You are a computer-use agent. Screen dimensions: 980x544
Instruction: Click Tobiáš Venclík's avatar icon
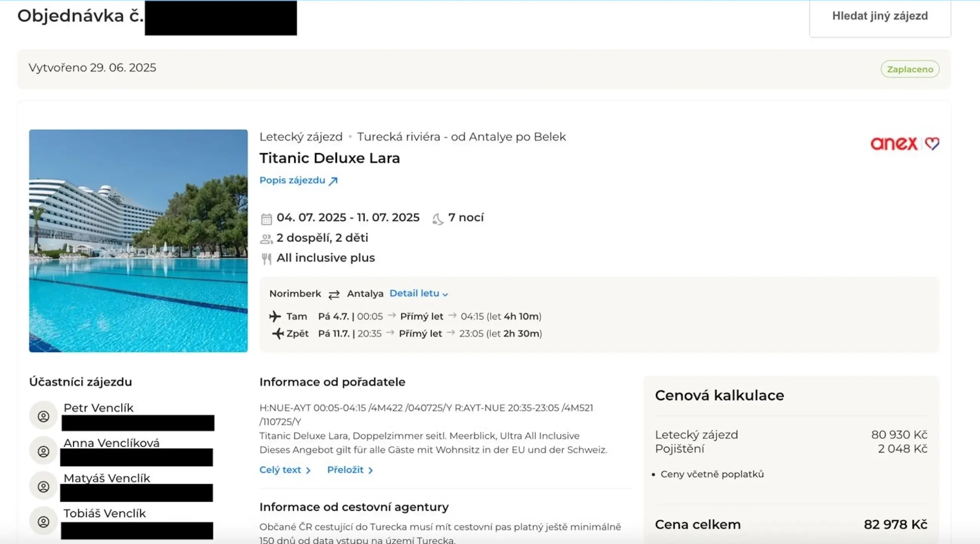(x=44, y=521)
